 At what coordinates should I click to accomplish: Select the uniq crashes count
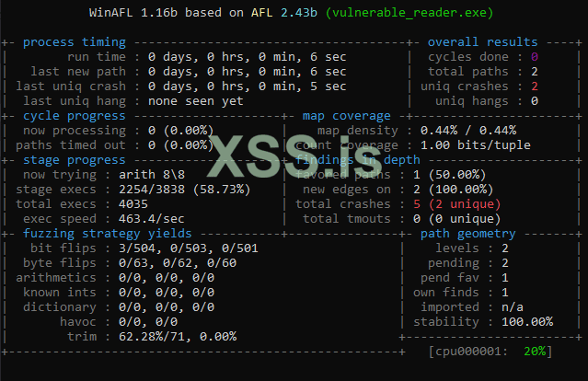(x=534, y=87)
